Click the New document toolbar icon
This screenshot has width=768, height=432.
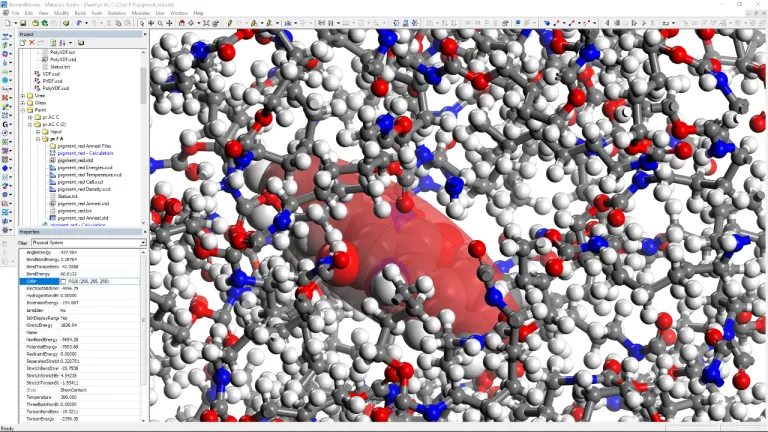[6, 23]
